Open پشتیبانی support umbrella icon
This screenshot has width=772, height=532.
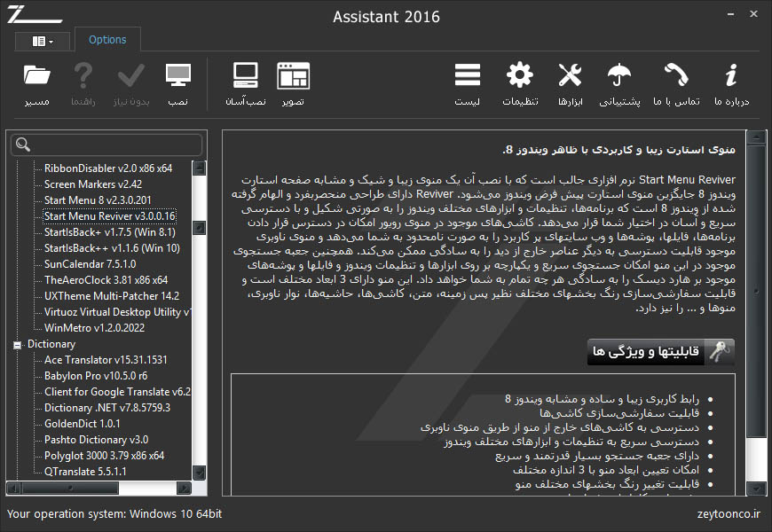[619, 75]
